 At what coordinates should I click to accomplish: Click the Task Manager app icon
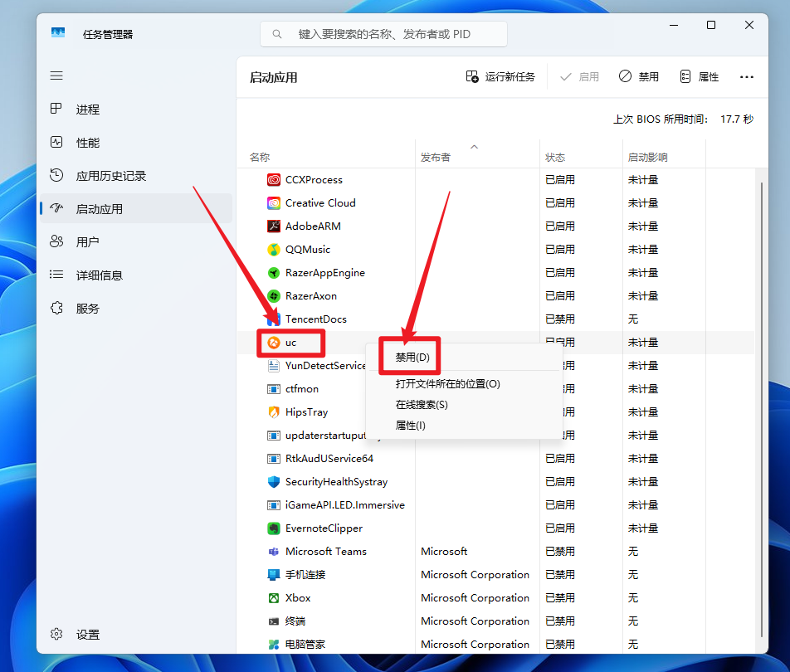pos(58,33)
